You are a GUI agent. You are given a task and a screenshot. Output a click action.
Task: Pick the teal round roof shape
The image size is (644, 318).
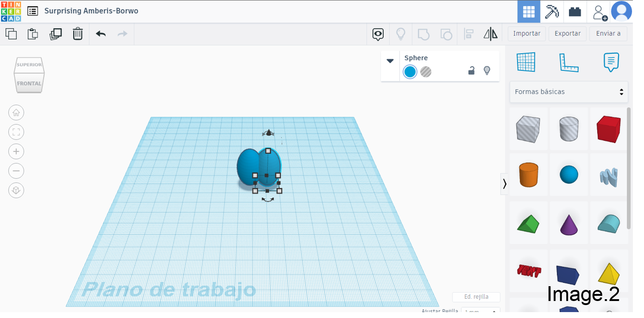pyautogui.click(x=609, y=224)
